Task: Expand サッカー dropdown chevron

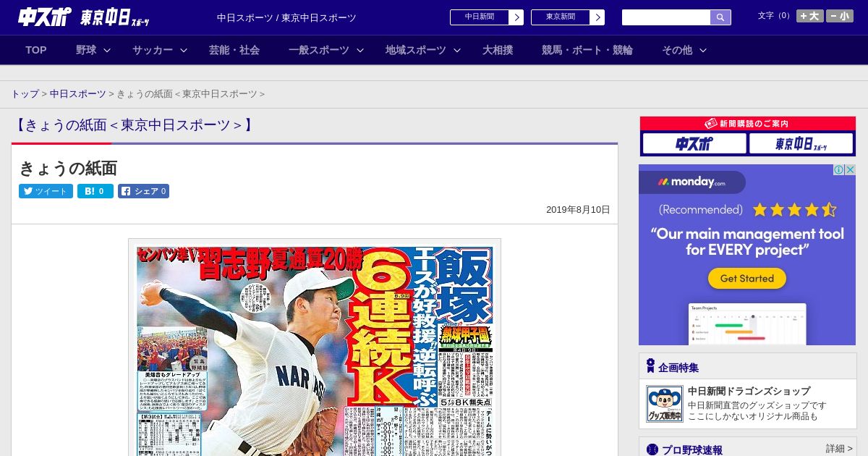Action: (184, 50)
